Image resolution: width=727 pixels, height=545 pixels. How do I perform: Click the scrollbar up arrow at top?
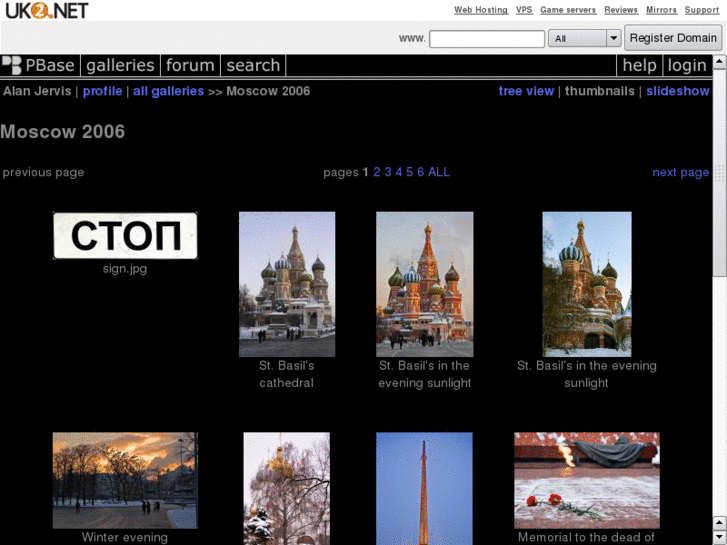tap(720, 61)
